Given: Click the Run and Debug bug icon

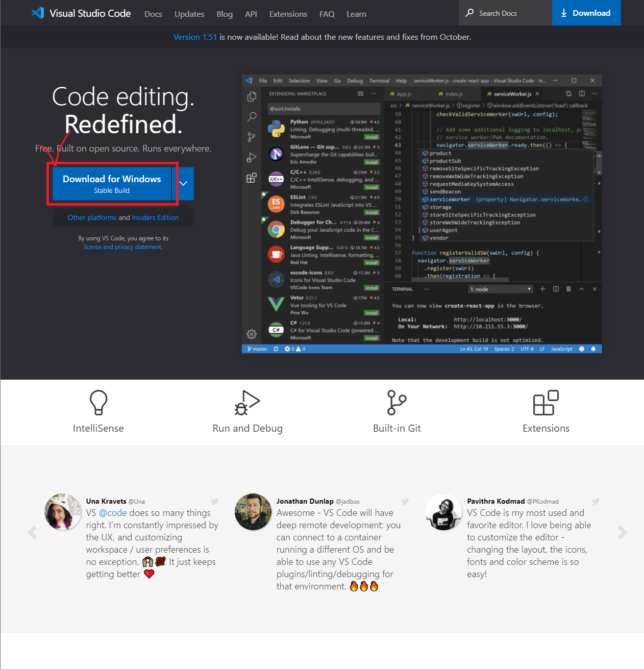Looking at the screenshot, I should (247, 403).
